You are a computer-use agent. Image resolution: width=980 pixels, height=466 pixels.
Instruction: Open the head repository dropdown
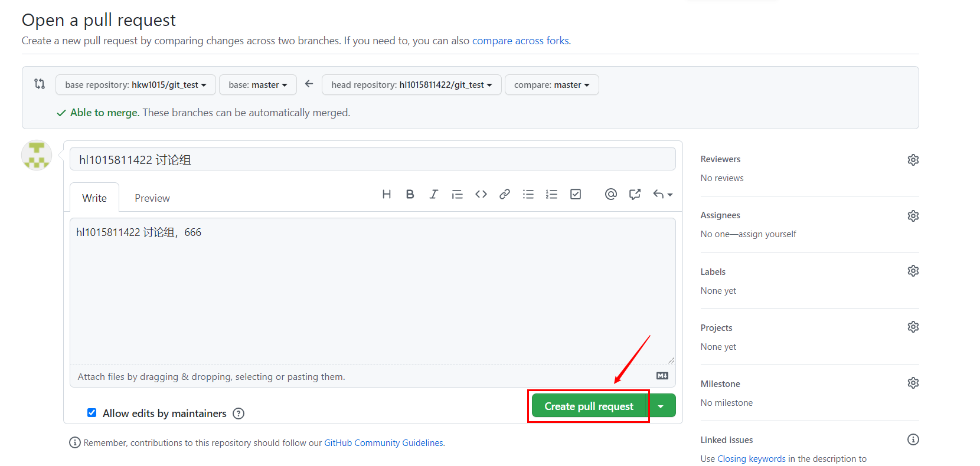coord(411,84)
